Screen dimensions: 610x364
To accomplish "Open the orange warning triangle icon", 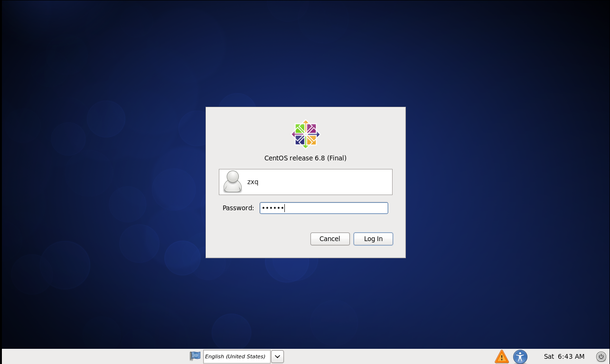I will coord(502,356).
